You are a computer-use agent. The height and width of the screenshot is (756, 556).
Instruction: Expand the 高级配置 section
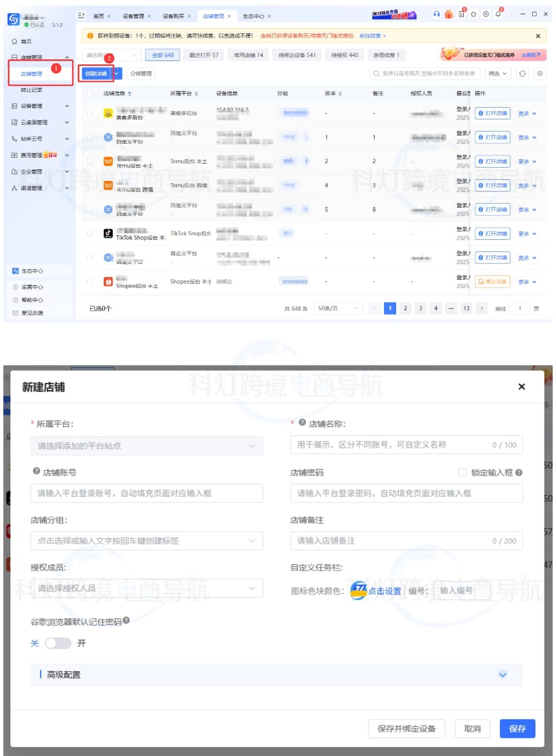tap(502, 674)
